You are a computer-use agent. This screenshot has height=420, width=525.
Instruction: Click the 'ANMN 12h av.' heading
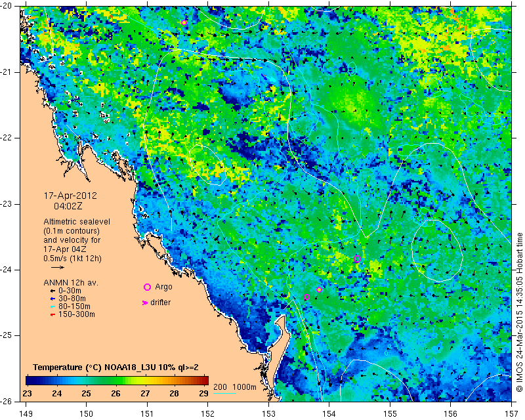[x=71, y=283]
